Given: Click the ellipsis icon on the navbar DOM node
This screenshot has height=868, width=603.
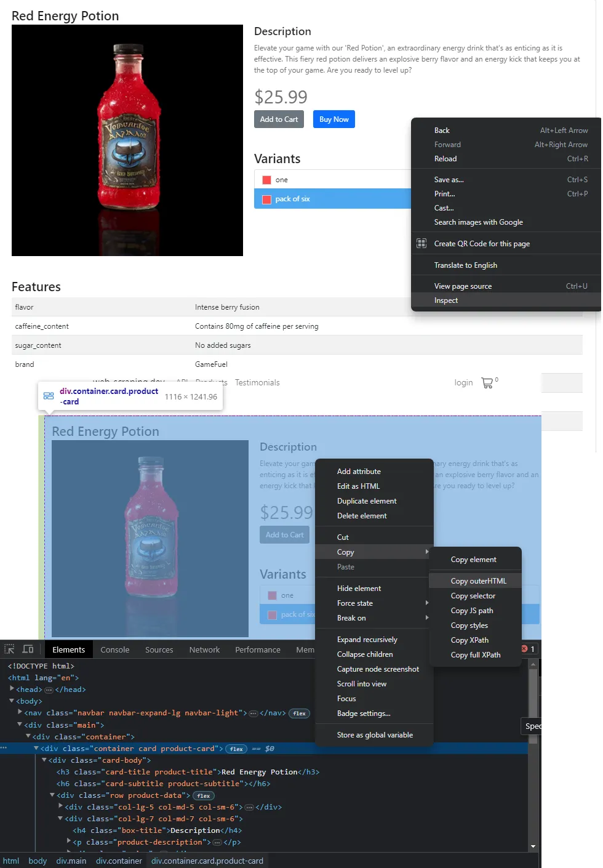Looking at the screenshot, I should (254, 713).
